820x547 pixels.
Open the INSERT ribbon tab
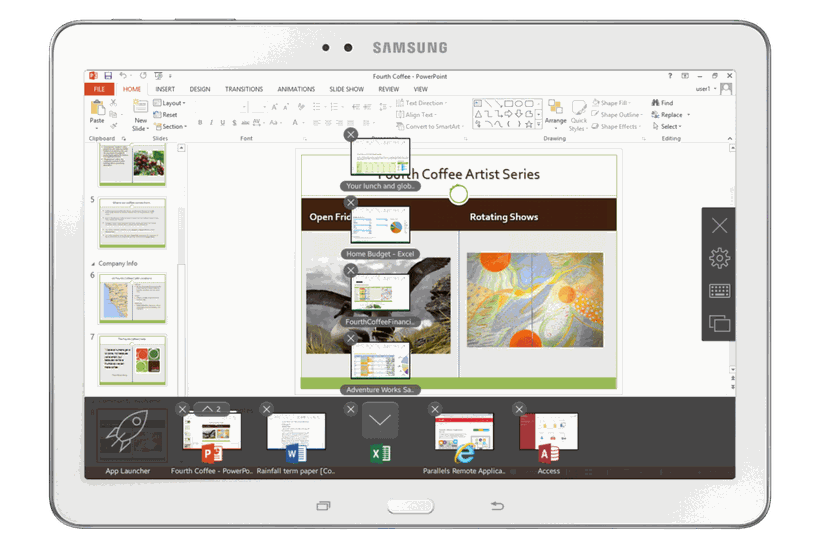(x=165, y=89)
